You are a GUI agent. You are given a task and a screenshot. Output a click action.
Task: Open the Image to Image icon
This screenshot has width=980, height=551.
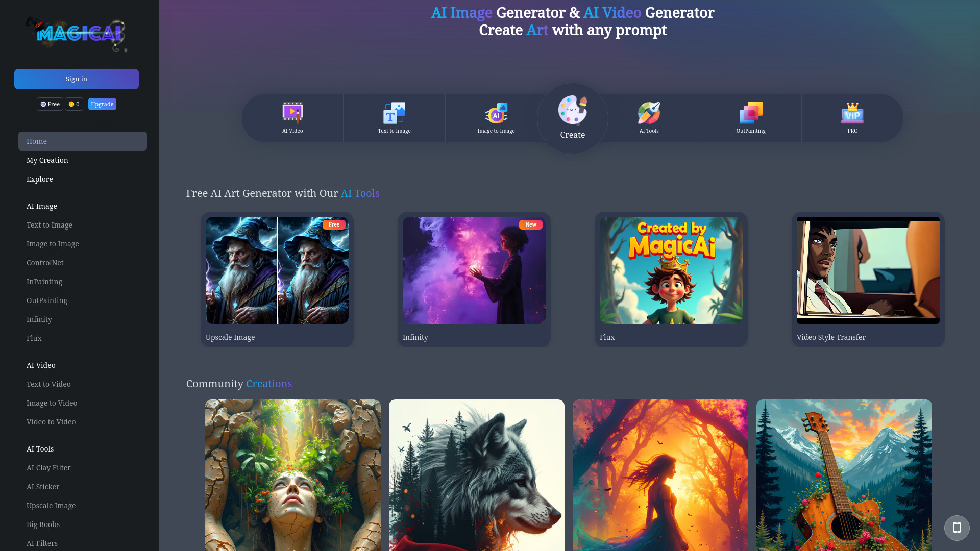point(496,113)
